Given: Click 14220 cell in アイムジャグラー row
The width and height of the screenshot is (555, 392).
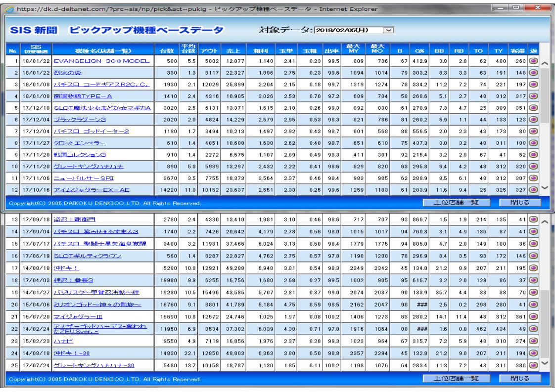Looking at the screenshot, I should tap(167, 190).
